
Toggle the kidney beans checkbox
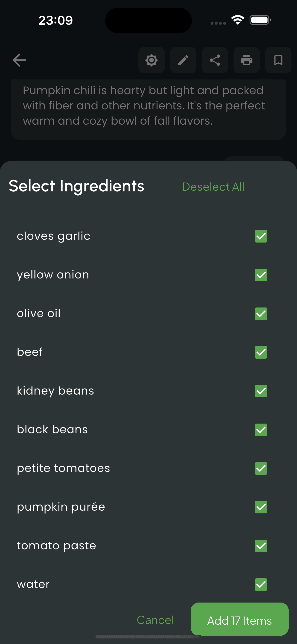pos(261,391)
